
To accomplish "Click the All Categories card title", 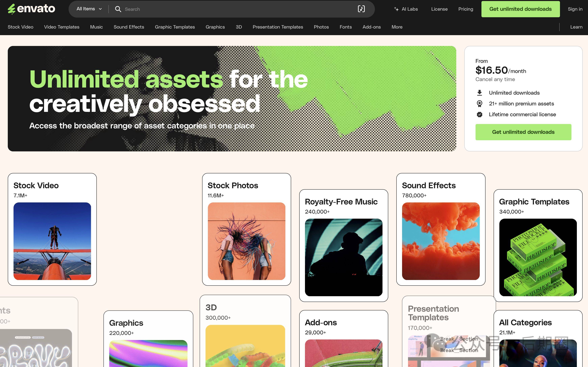I will (525, 322).
